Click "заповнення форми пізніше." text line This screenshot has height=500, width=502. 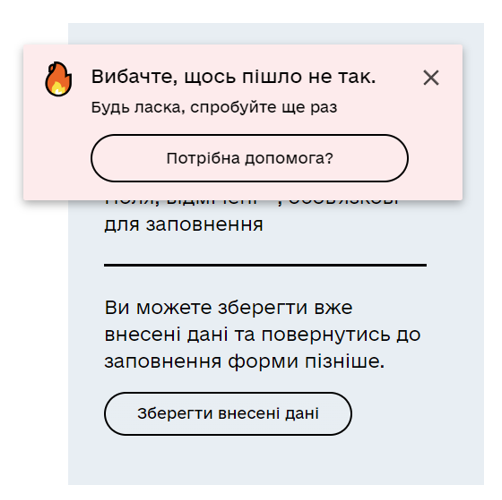click(x=245, y=362)
